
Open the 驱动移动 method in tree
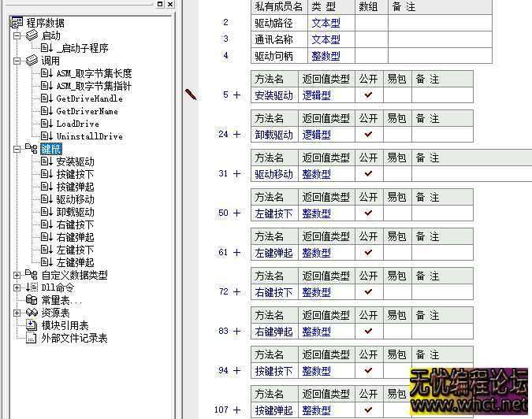pyautogui.click(x=75, y=199)
